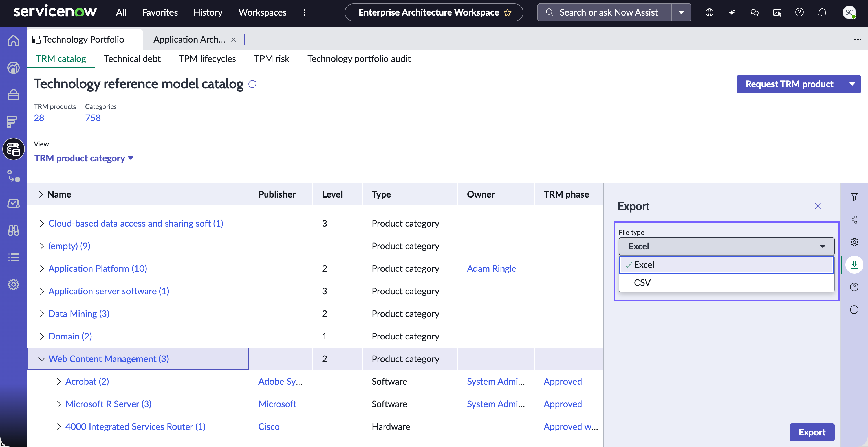Expand the Application Platform (10) row
Viewport: 868px width, 447px height.
click(41, 269)
